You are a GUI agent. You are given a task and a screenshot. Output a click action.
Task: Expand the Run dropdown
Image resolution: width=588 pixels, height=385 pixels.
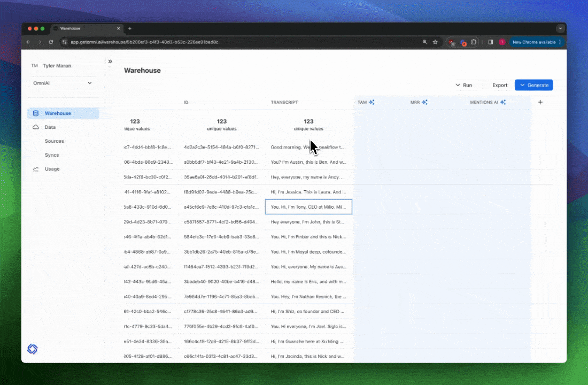click(x=463, y=85)
